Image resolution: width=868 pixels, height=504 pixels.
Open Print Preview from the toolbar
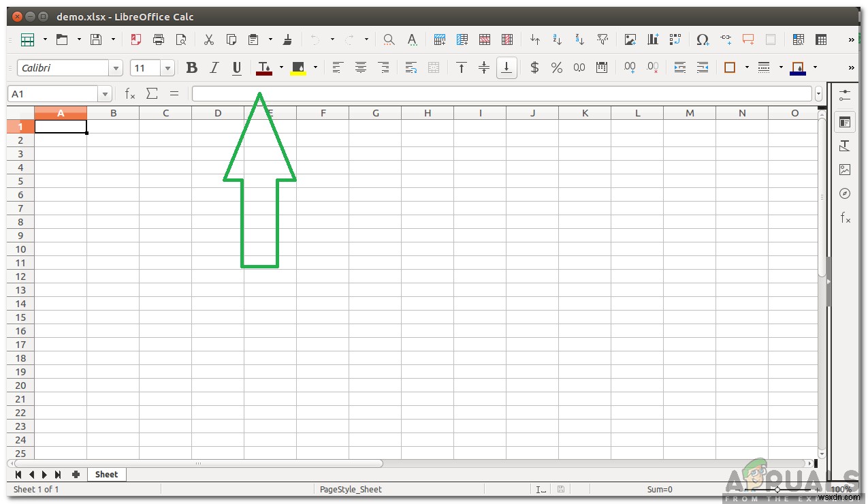tap(181, 40)
